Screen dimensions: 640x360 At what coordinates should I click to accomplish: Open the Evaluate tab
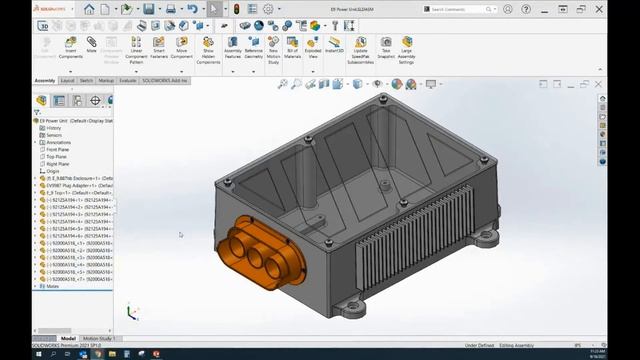point(128,81)
